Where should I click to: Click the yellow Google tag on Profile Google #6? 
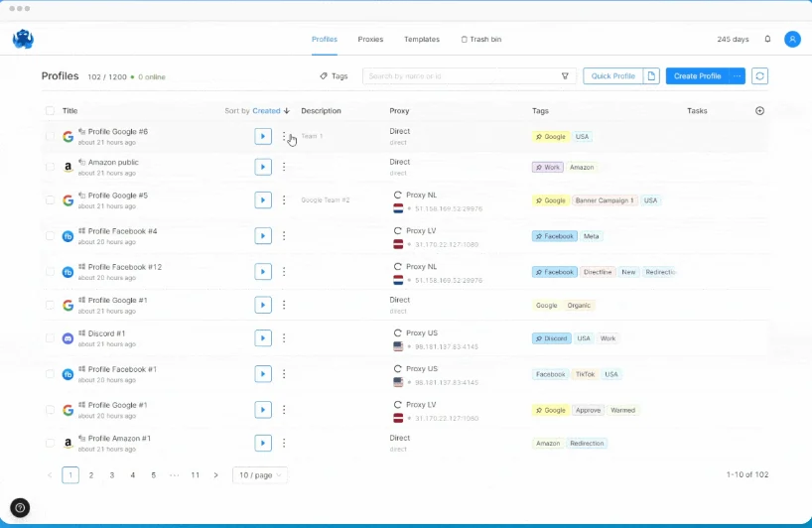tap(551, 137)
